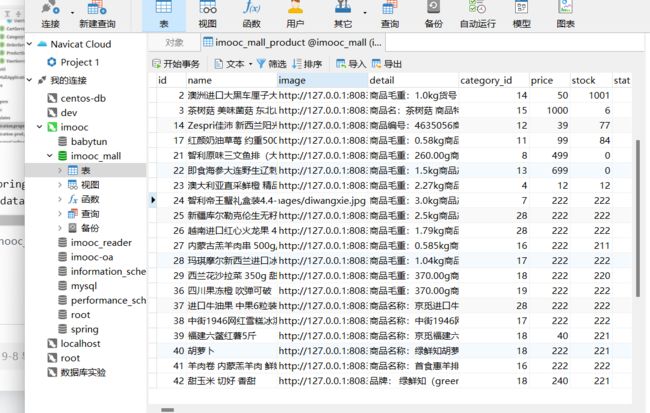The width and height of the screenshot is (650, 413).
Task: Click the 导出 (Export) button
Action: (x=387, y=64)
